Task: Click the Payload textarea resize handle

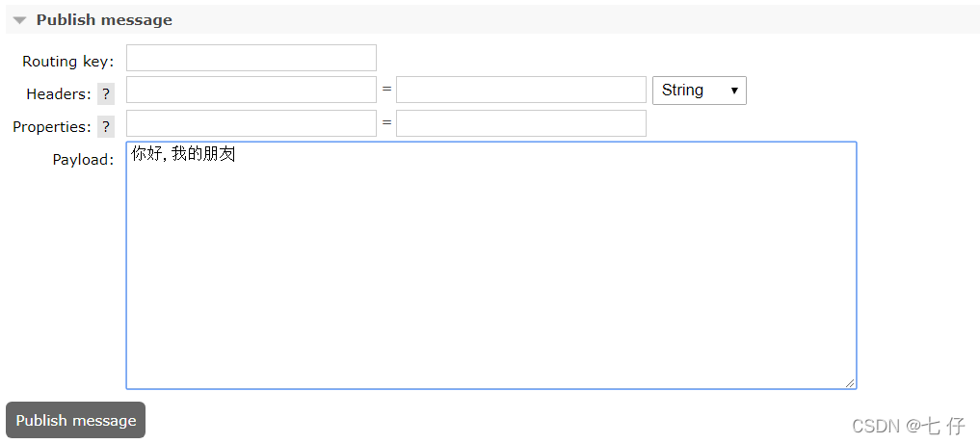Action: pos(850,382)
